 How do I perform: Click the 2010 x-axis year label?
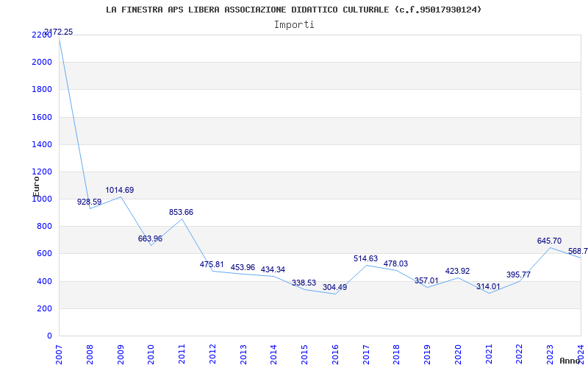tap(151, 355)
